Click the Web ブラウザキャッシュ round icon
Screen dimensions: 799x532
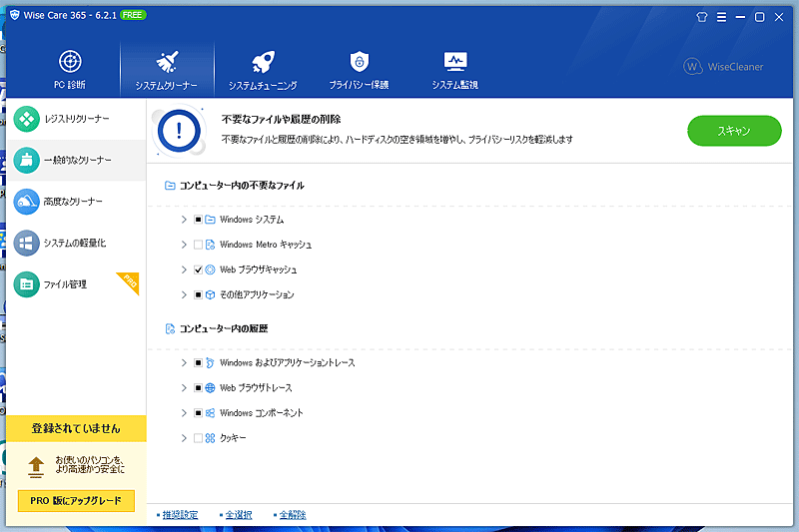[x=210, y=269]
